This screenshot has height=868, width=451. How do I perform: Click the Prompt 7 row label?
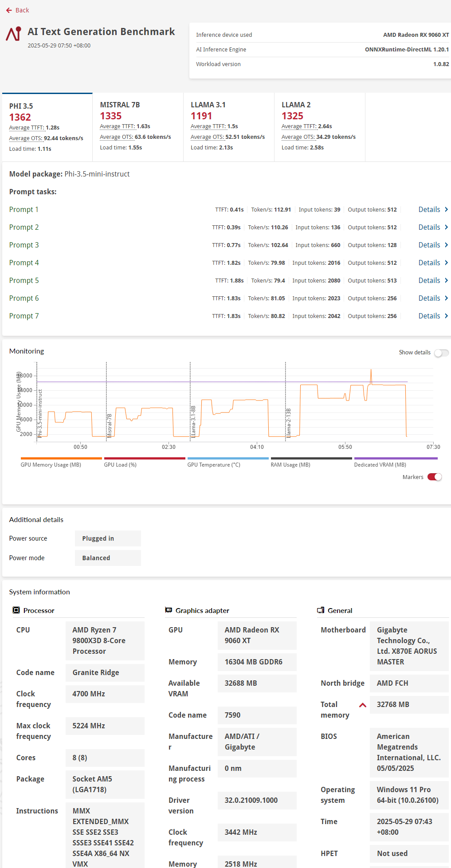[24, 316]
